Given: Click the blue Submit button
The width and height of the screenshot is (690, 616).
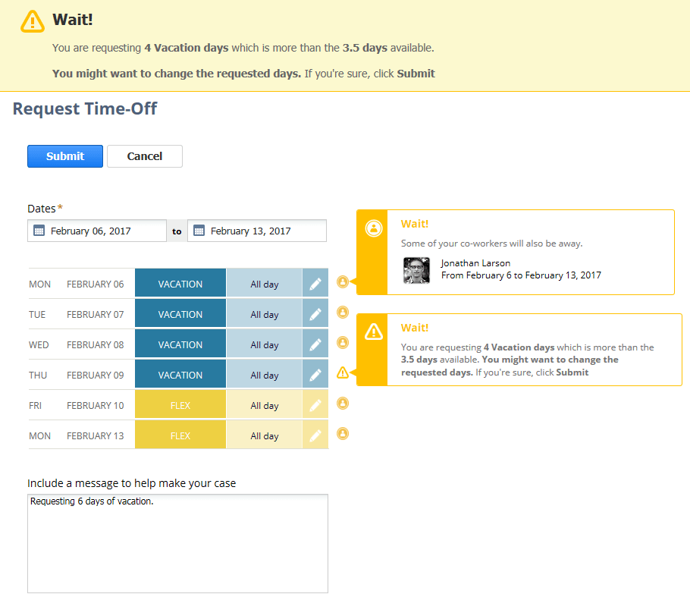Looking at the screenshot, I should click(65, 156).
